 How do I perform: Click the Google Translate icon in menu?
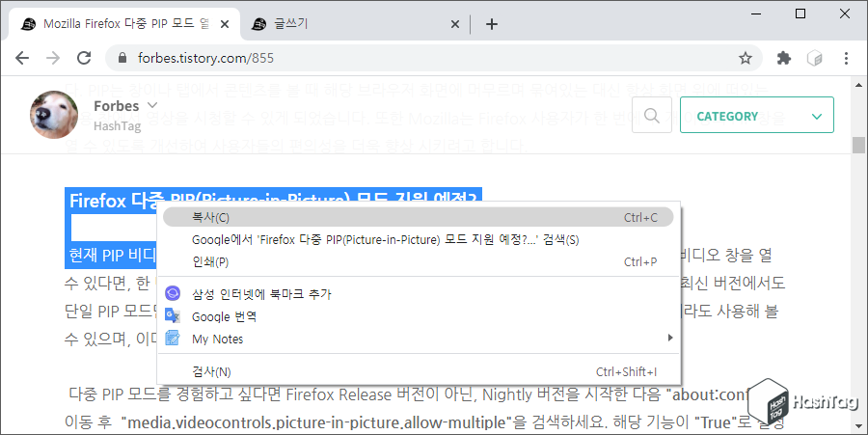pos(173,315)
